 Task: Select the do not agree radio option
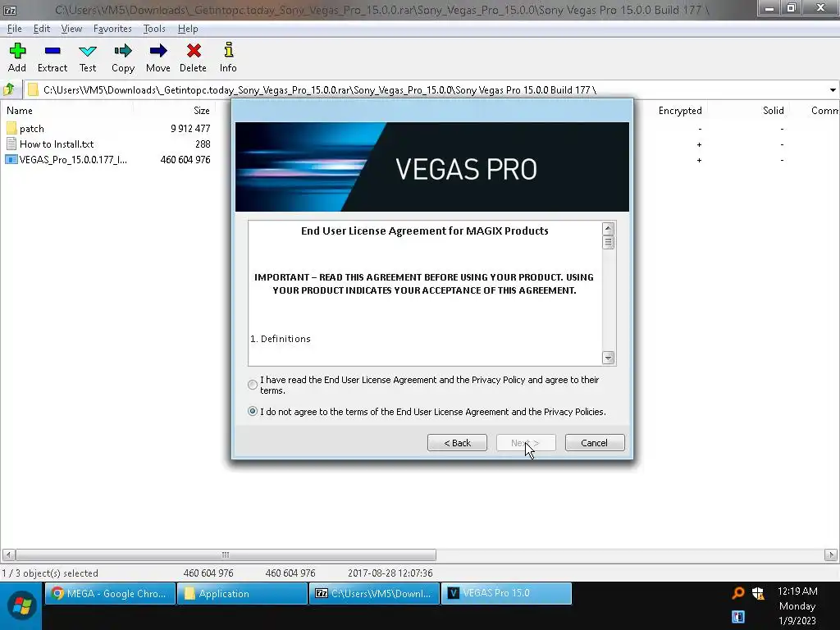(x=253, y=412)
